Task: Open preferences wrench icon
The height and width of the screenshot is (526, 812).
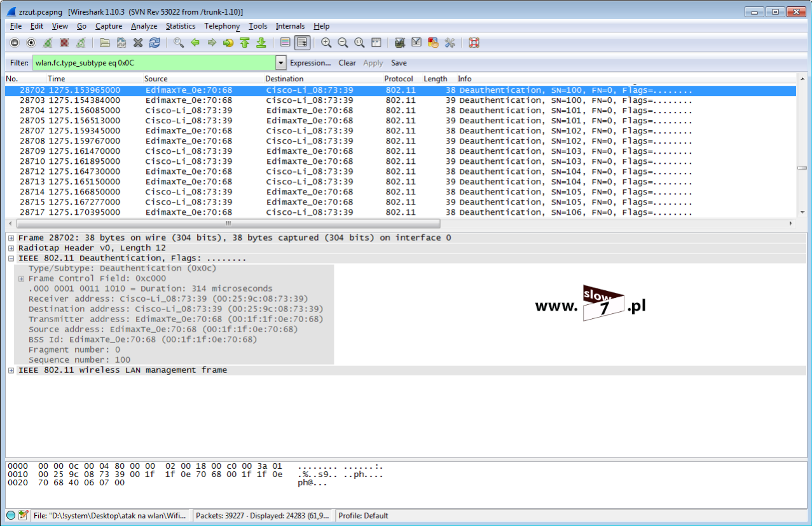Action: (450, 43)
